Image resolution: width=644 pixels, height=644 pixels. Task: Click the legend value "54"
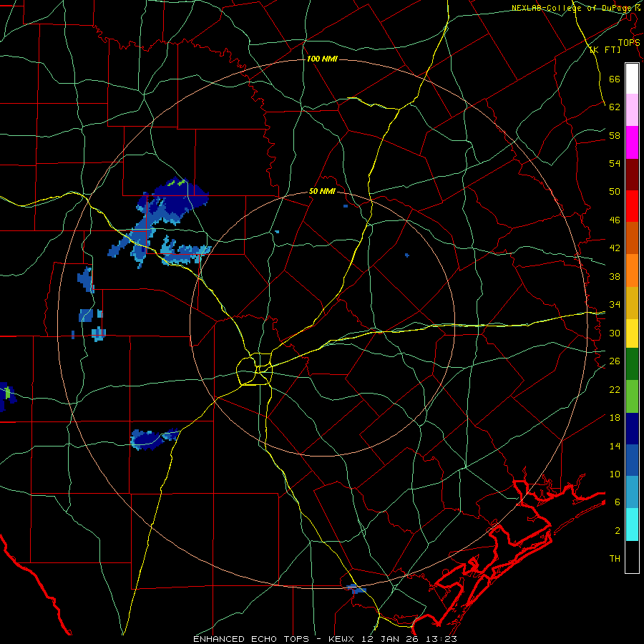pos(615,163)
